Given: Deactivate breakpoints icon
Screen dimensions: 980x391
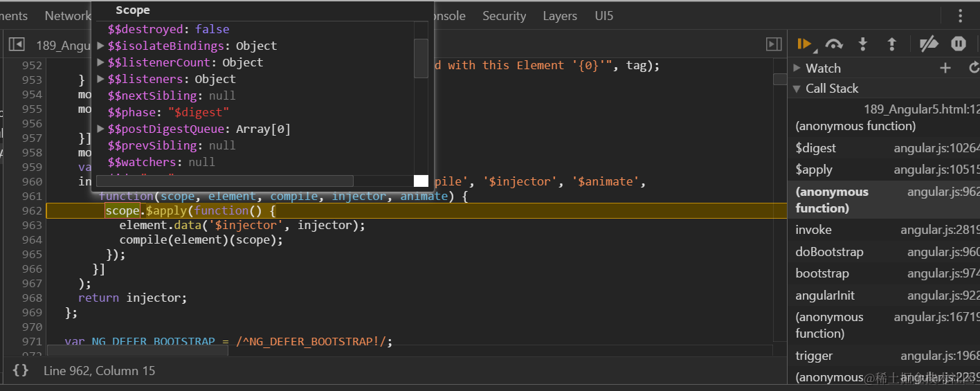Looking at the screenshot, I should pyautogui.click(x=928, y=44).
